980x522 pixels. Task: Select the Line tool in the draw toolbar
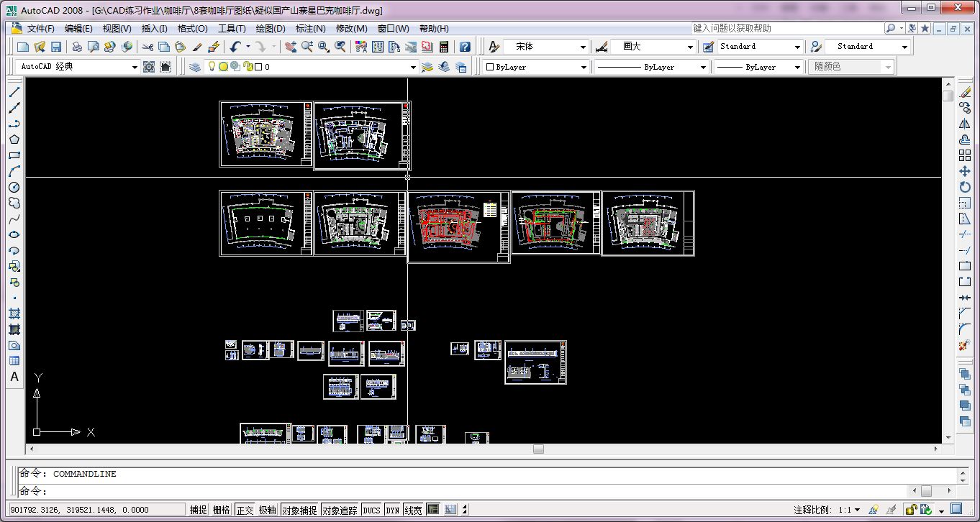(x=14, y=92)
